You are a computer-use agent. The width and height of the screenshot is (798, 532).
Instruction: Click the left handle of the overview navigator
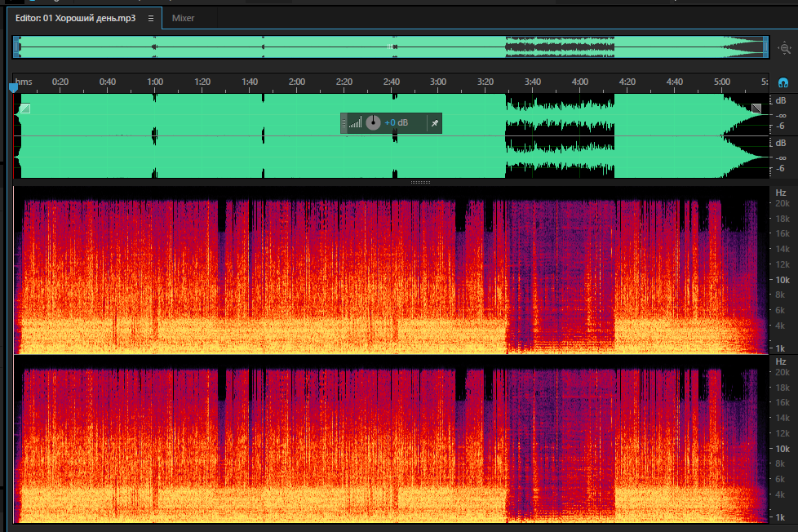(16, 47)
